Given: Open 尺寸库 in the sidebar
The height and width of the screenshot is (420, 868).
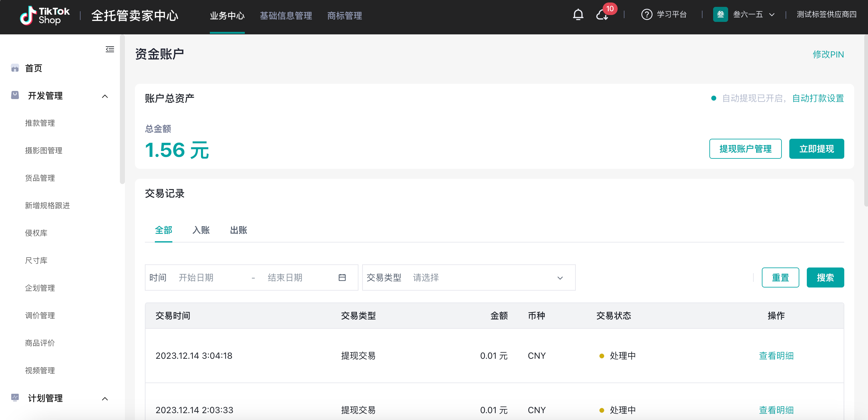Looking at the screenshot, I should pyautogui.click(x=36, y=260).
